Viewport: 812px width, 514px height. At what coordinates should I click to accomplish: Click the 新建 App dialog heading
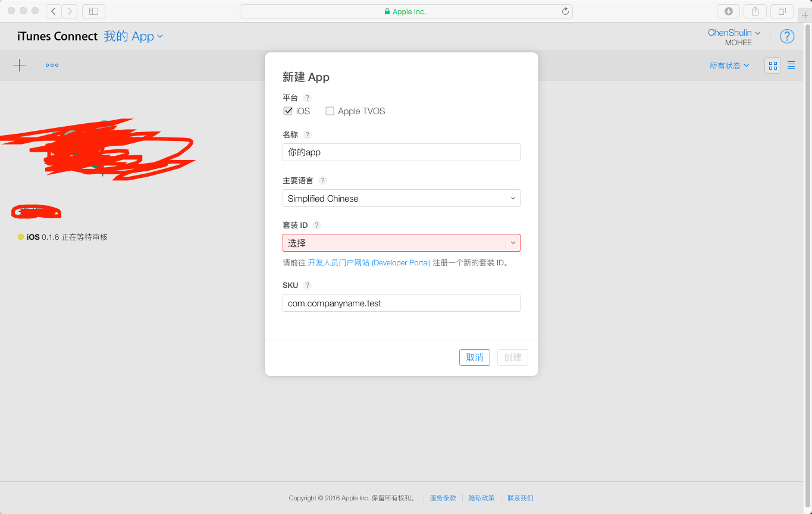306,77
